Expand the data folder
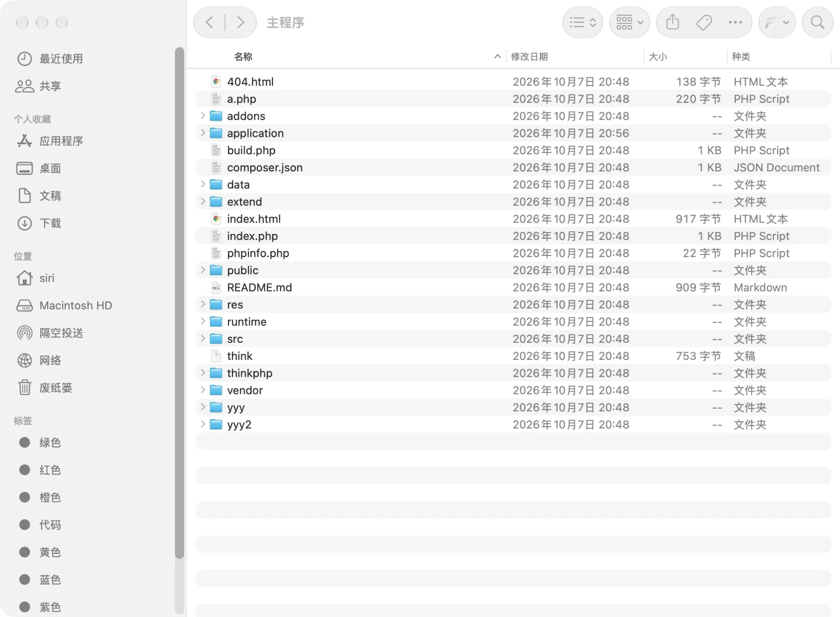Screen dimensions: 840x617 [203, 184]
